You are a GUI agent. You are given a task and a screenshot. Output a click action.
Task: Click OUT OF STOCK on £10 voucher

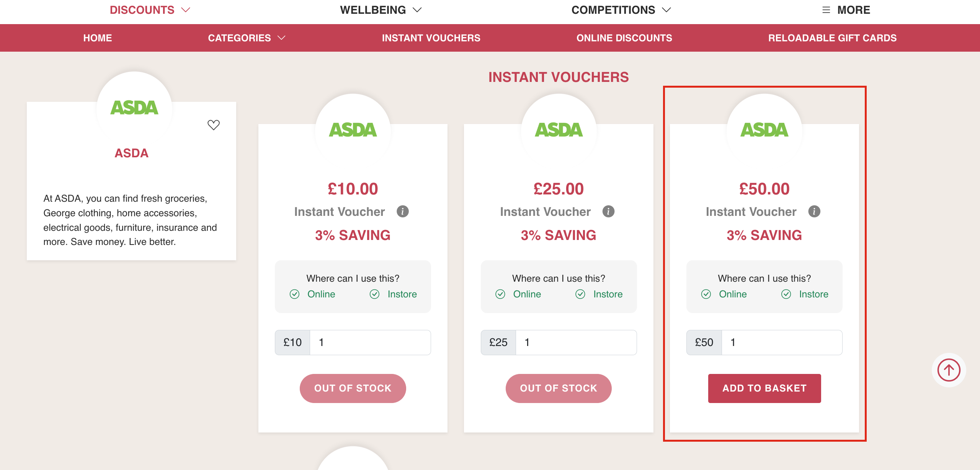(x=353, y=388)
